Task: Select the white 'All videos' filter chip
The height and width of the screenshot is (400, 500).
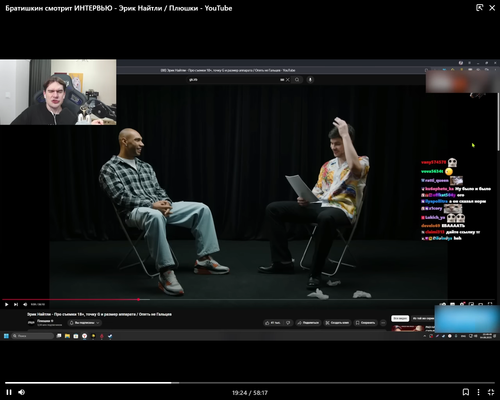Action: (400, 318)
